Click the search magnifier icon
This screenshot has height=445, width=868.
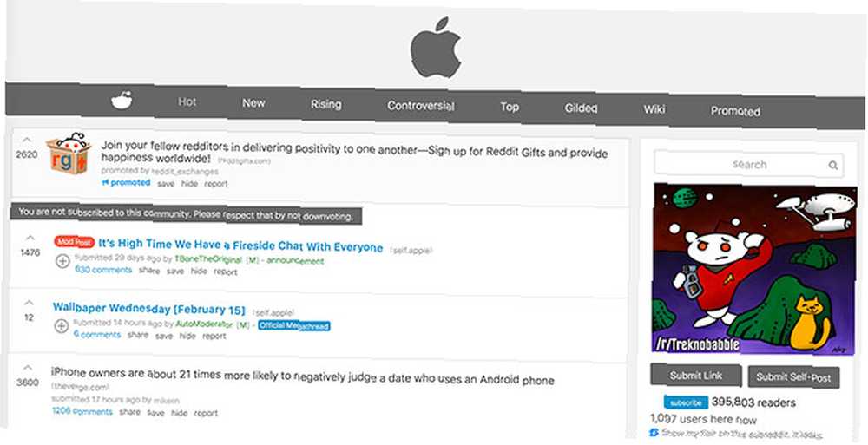pyautogui.click(x=833, y=165)
